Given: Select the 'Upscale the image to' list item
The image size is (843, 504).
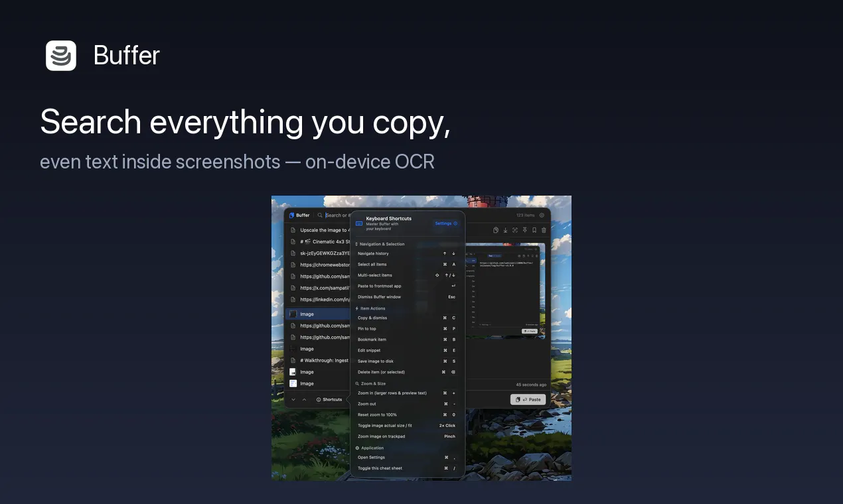Looking at the screenshot, I should (x=319, y=230).
